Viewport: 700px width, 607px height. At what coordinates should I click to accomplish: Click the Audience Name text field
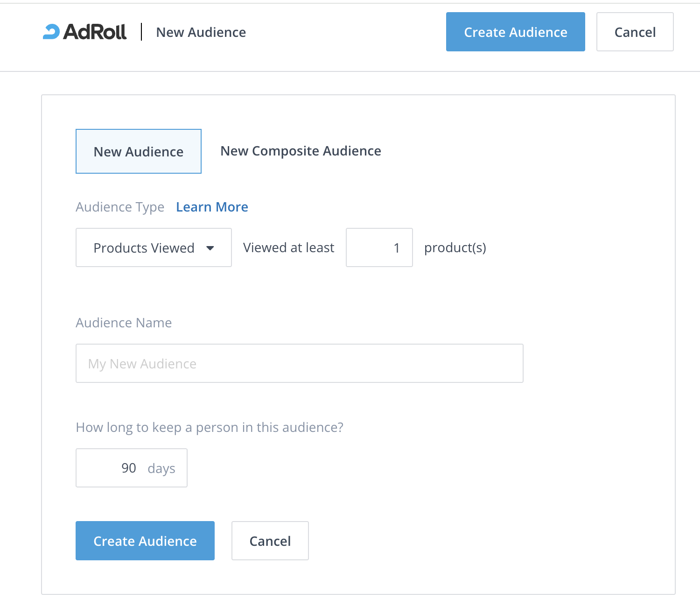coord(299,364)
